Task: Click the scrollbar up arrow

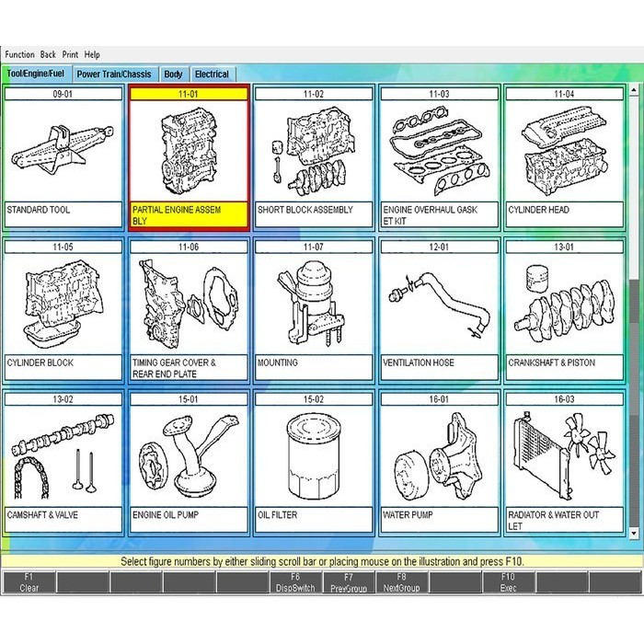Action: [634, 89]
